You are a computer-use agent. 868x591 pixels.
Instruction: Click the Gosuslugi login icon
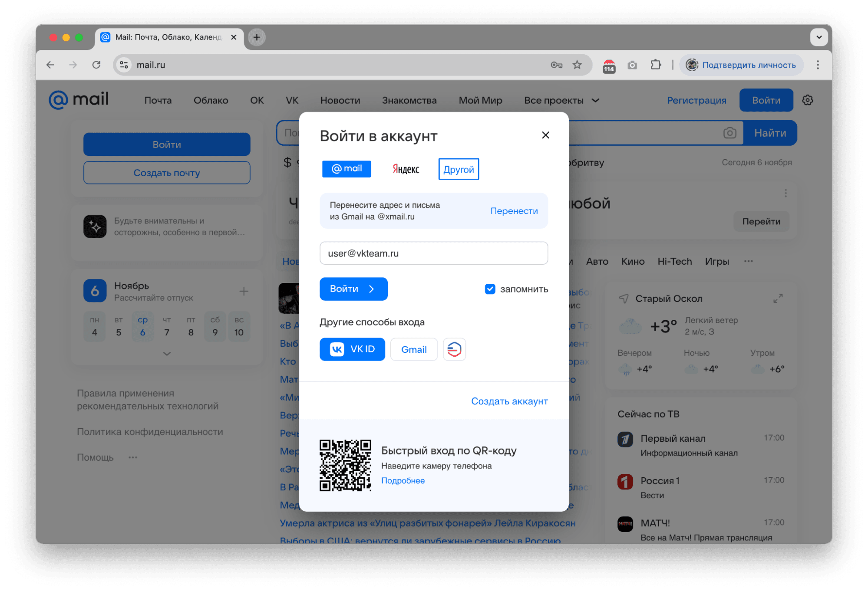tap(454, 349)
